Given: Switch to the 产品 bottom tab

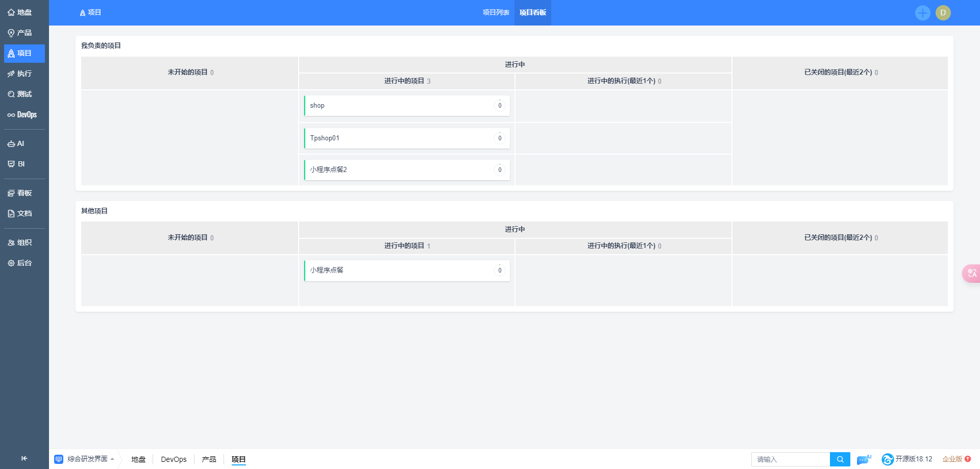Looking at the screenshot, I should [x=209, y=459].
